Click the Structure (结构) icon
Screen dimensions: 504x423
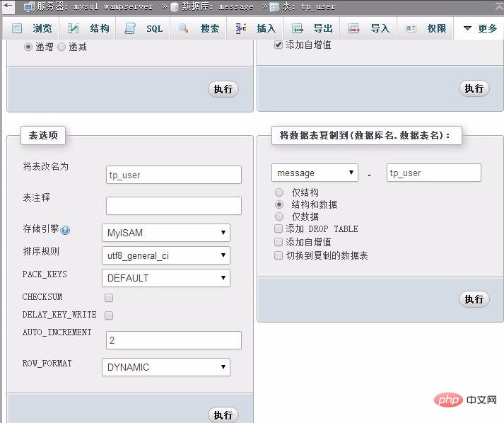(74, 29)
